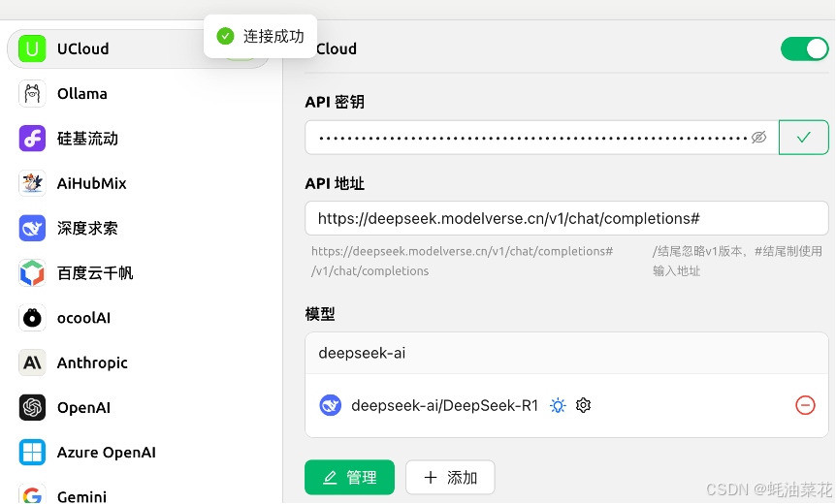Click the API URL preview hint text
836x504 pixels.
pyautogui.click(x=462, y=261)
